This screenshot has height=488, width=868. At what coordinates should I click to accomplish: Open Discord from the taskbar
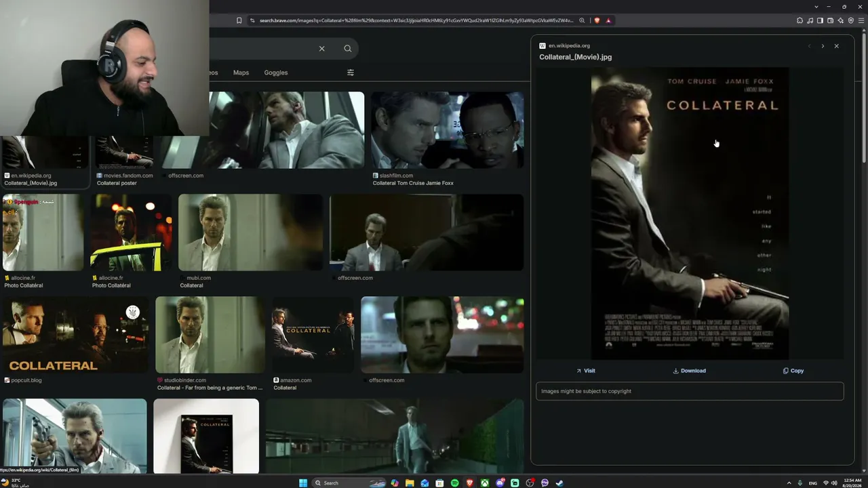(x=500, y=483)
